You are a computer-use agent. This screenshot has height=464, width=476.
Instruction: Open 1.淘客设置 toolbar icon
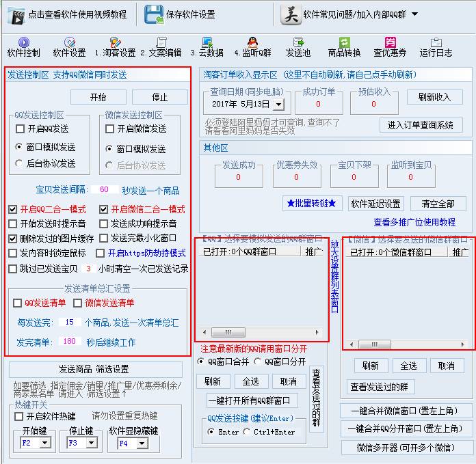tap(116, 42)
